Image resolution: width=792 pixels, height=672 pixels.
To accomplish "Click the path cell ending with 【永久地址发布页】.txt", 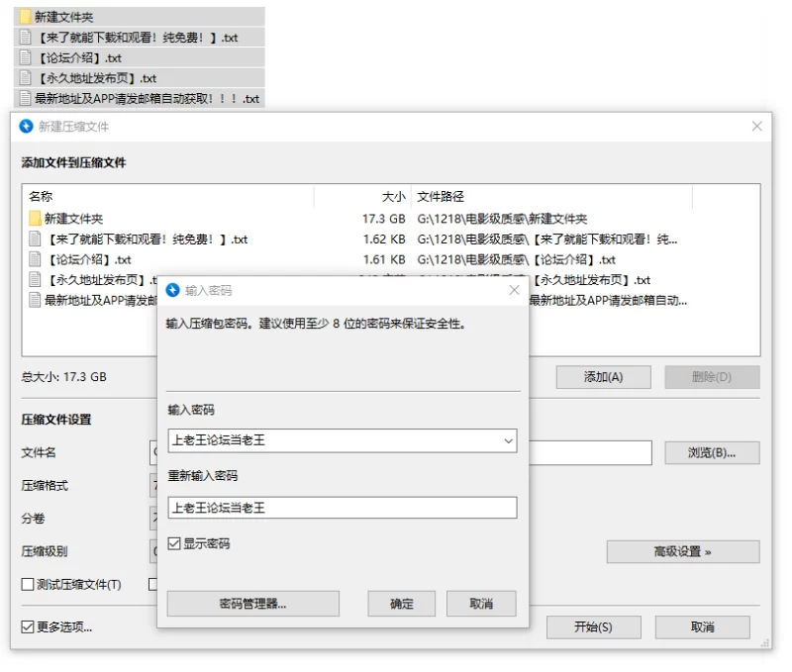I will (590, 280).
